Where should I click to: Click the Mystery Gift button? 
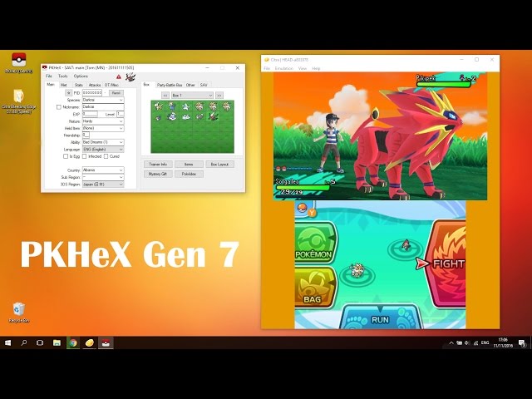tap(158, 174)
